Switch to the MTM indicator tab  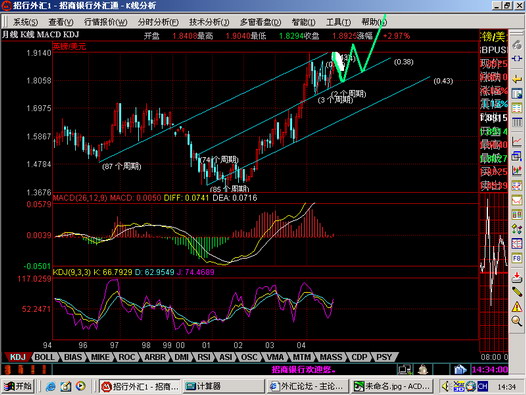[302, 357]
